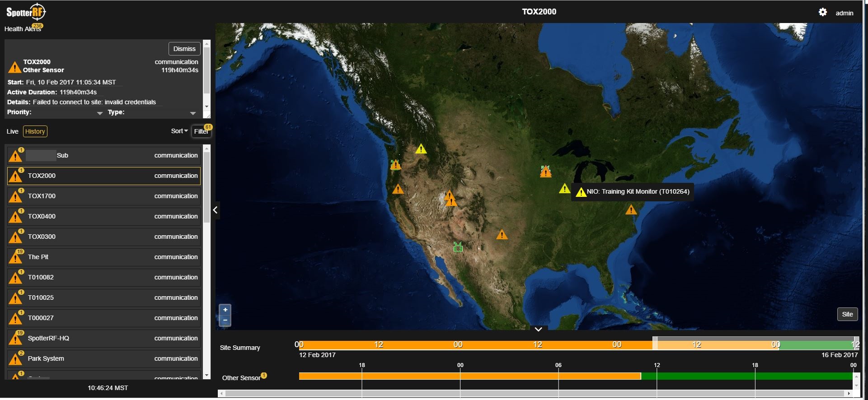Click the Site Summary label
The image size is (868, 400).
(x=240, y=348)
